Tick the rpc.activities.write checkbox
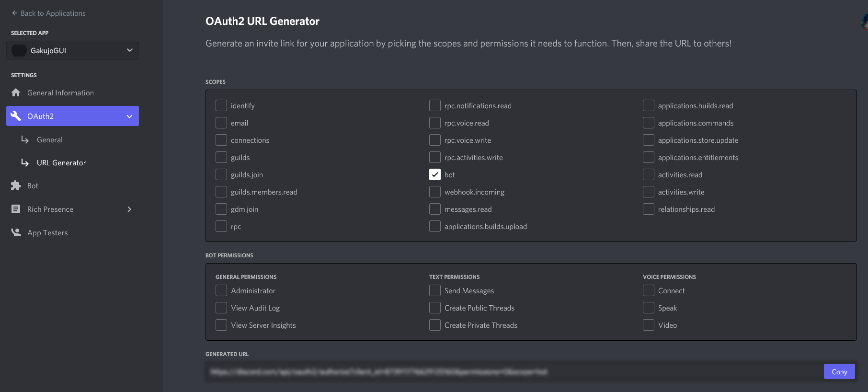 [x=435, y=157]
